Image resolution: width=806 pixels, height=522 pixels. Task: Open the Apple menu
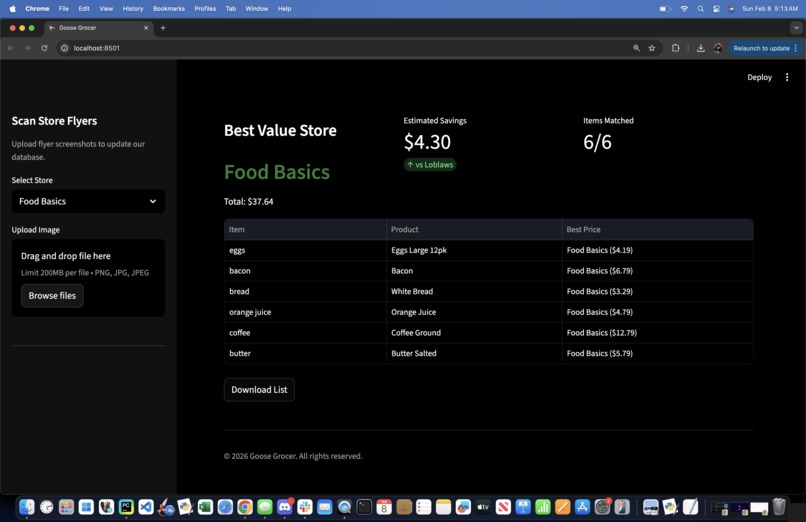click(12, 9)
